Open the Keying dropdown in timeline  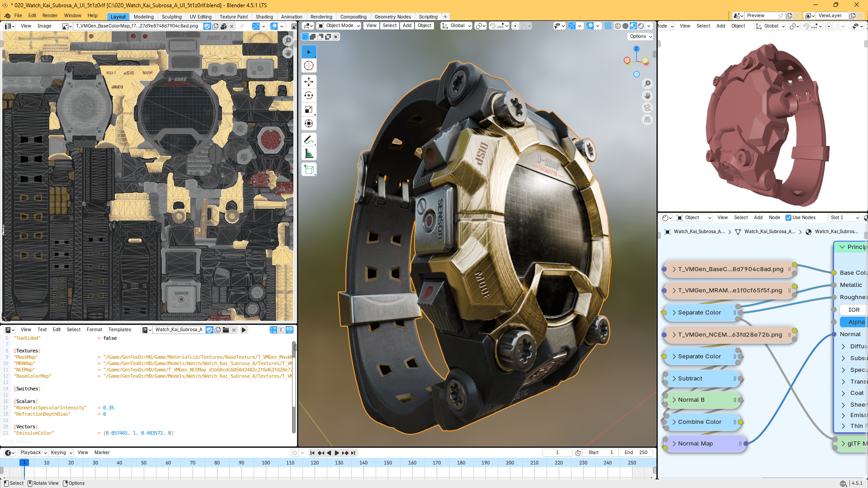61,453
